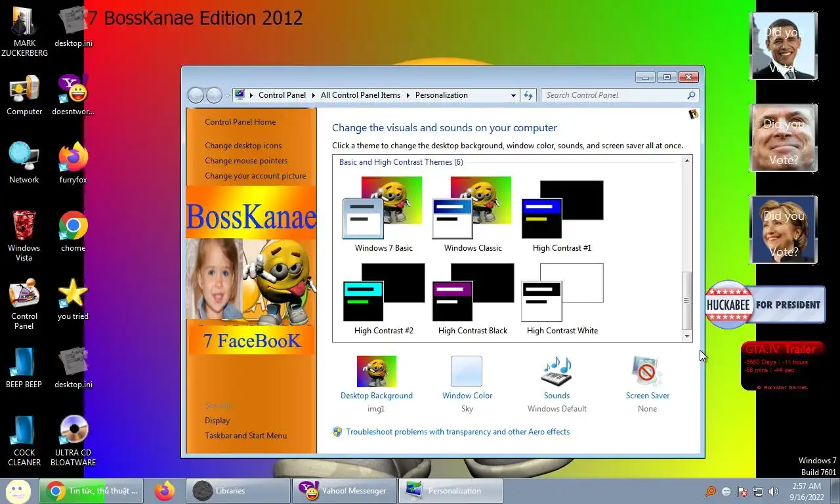Click the All Control Panel Items breadcrumb
840x504 pixels.
coord(360,95)
